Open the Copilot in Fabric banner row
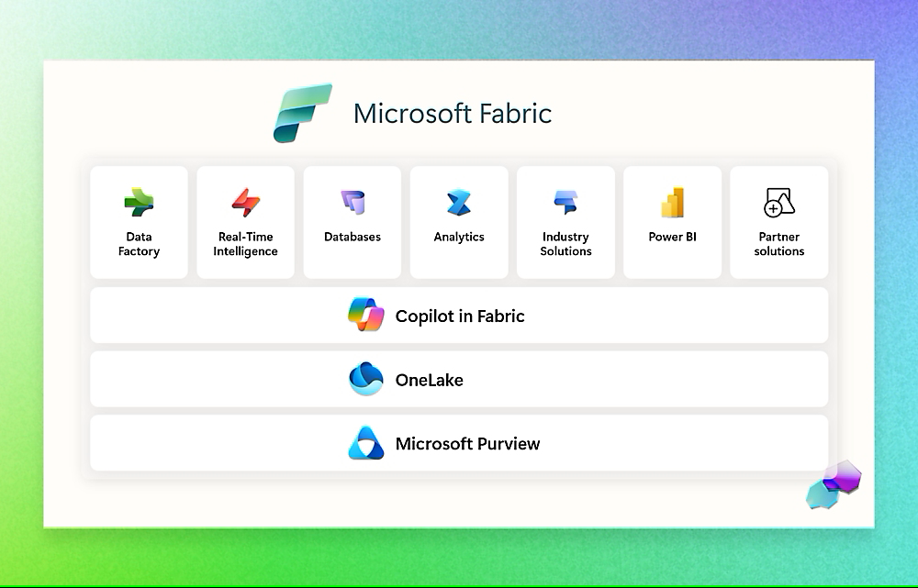Image resolution: width=918 pixels, height=588 pixels. pos(459,316)
